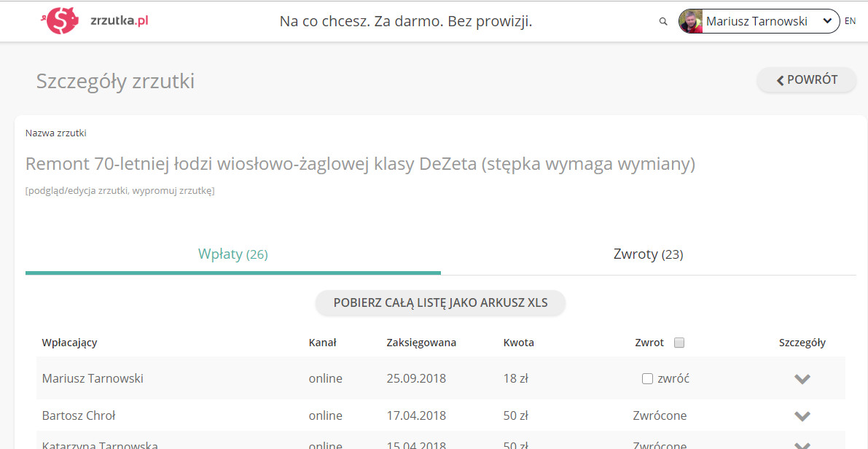
Task: Expand details chevron for Mariusz Tarnowski row
Action: [x=802, y=379]
